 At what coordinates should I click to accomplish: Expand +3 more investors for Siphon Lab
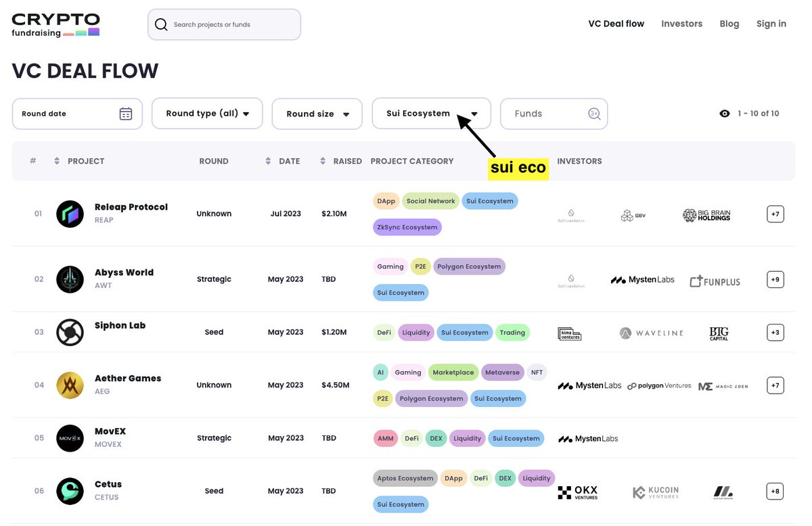click(775, 332)
